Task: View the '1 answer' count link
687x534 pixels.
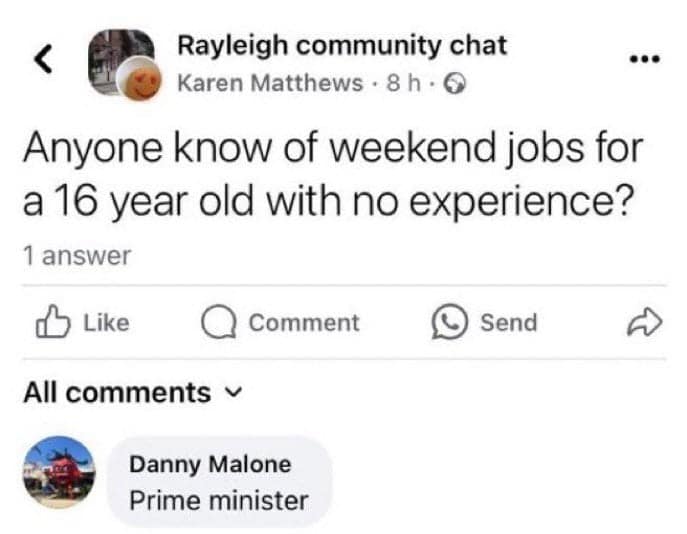Action: click(77, 255)
